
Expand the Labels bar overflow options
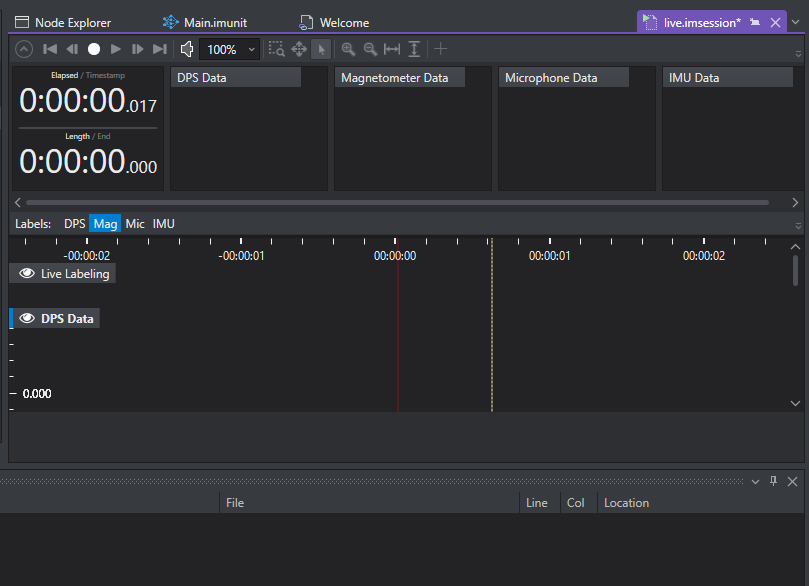click(x=798, y=226)
